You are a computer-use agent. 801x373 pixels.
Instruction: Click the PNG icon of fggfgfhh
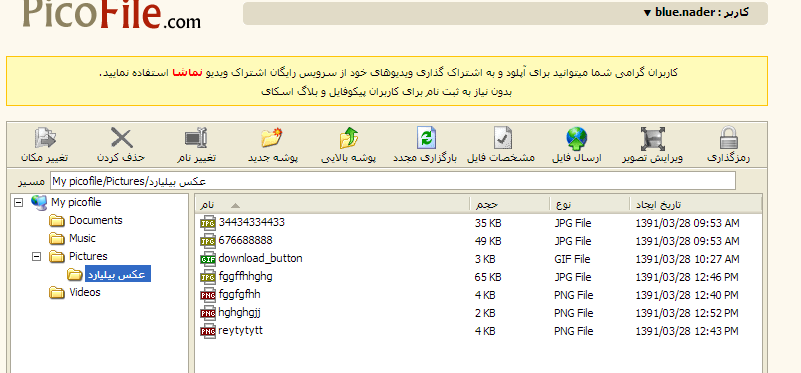pyautogui.click(x=208, y=295)
